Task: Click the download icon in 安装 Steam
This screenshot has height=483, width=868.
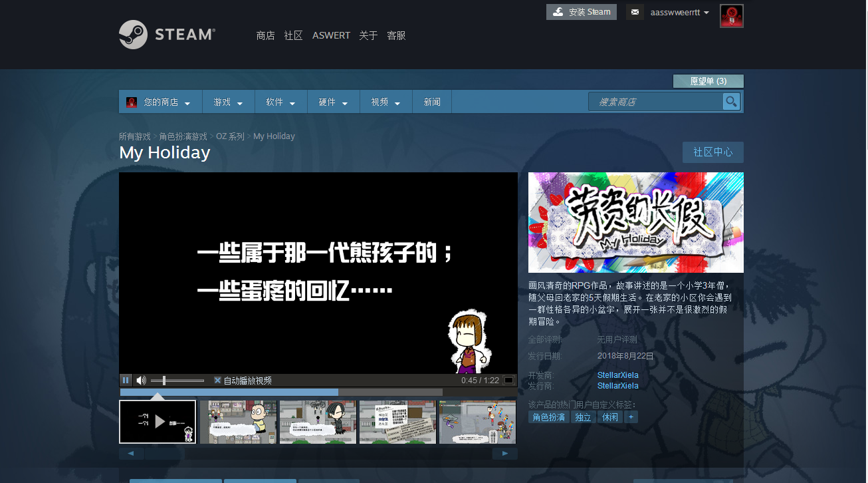Action: (558, 12)
